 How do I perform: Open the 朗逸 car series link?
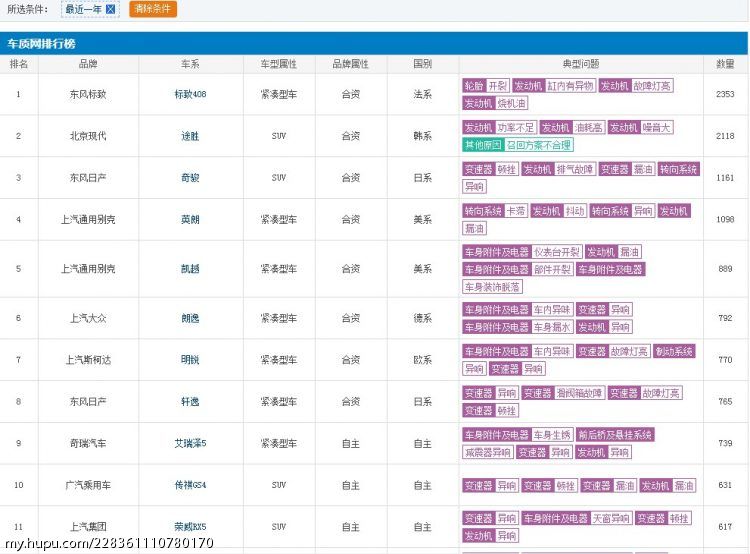[190, 318]
